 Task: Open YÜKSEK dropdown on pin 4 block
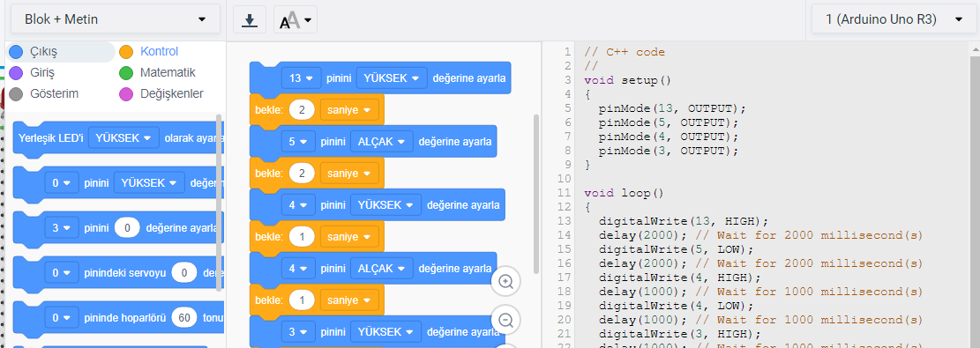tap(385, 205)
